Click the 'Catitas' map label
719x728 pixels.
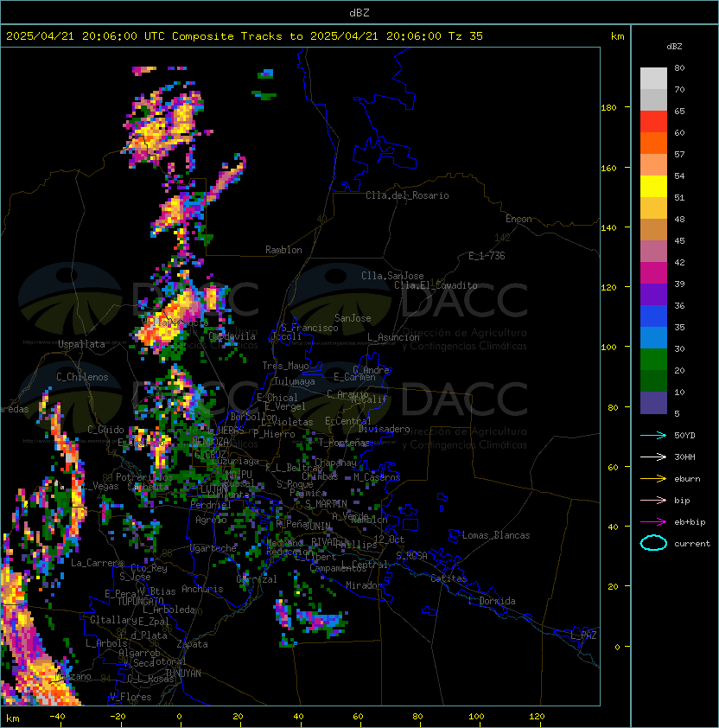point(449,578)
